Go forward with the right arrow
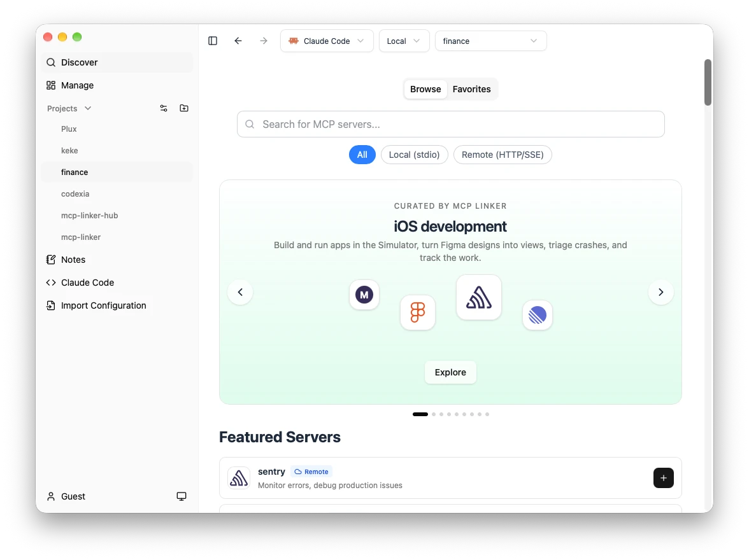Image resolution: width=749 pixels, height=560 pixels. [x=263, y=41]
